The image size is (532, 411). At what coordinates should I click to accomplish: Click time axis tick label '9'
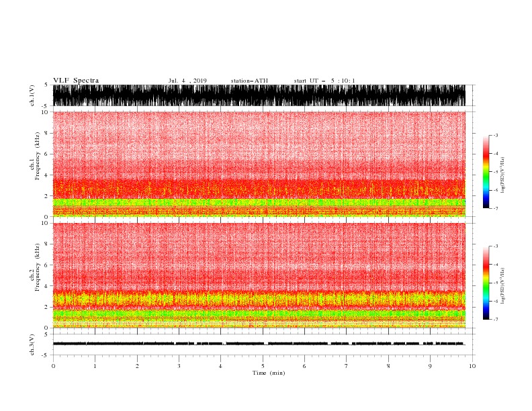pyautogui.click(x=430, y=366)
